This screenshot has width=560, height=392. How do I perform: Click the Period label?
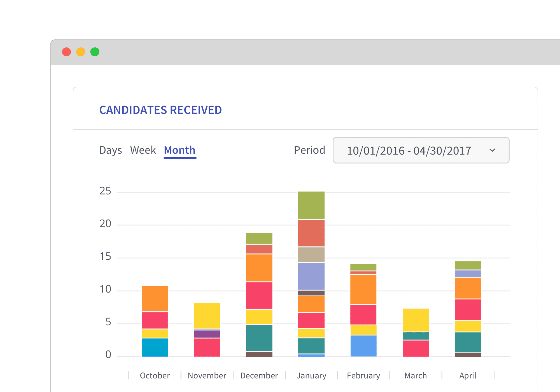pos(309,150)
